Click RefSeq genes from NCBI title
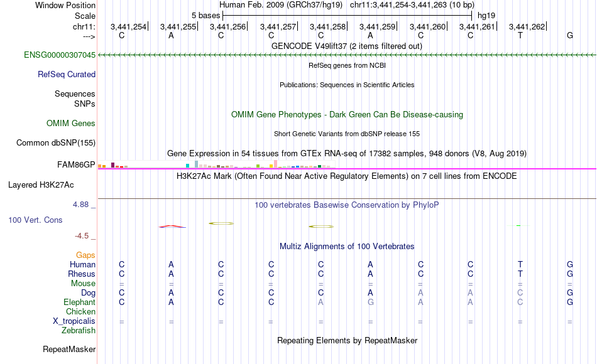Viewport: 597px width, 364px height. [x=347, y=65]
